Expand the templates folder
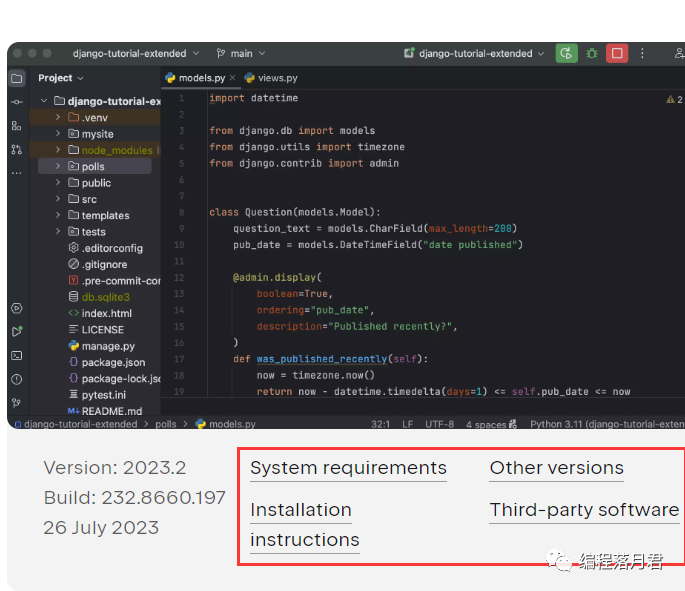Viewport: 685px width, 591px height. (x=58, y=215)
